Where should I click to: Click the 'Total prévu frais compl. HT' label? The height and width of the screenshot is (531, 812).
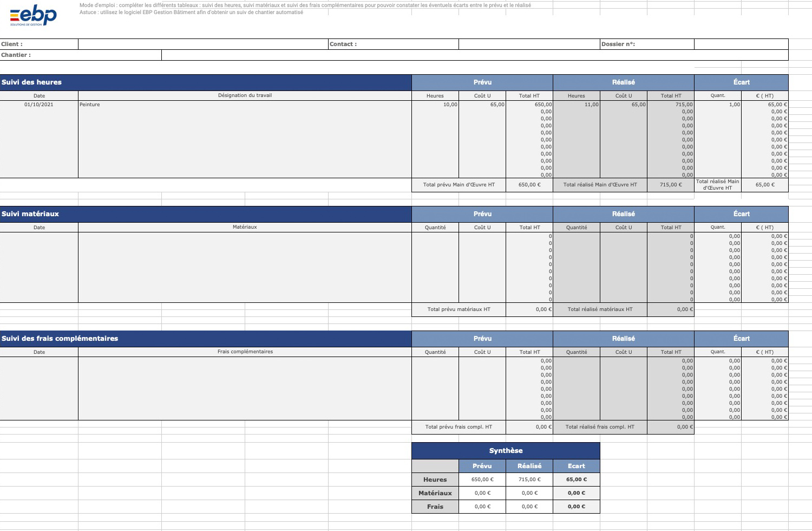coord(459,427)
